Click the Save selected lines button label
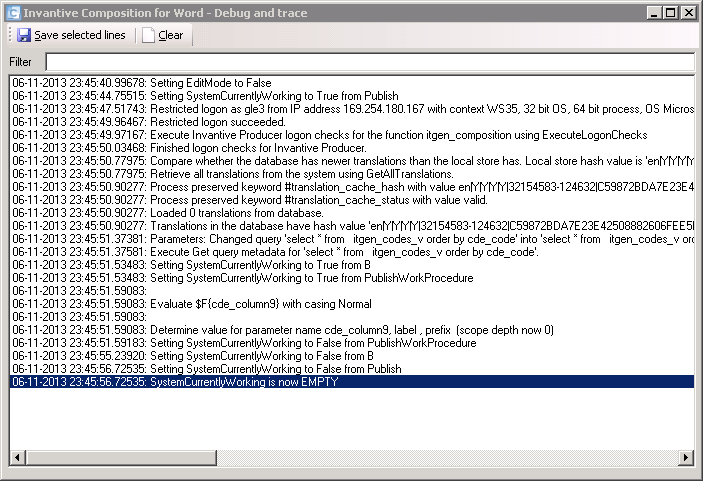Viewport: 703px width, 481px height. coord(80,35)
